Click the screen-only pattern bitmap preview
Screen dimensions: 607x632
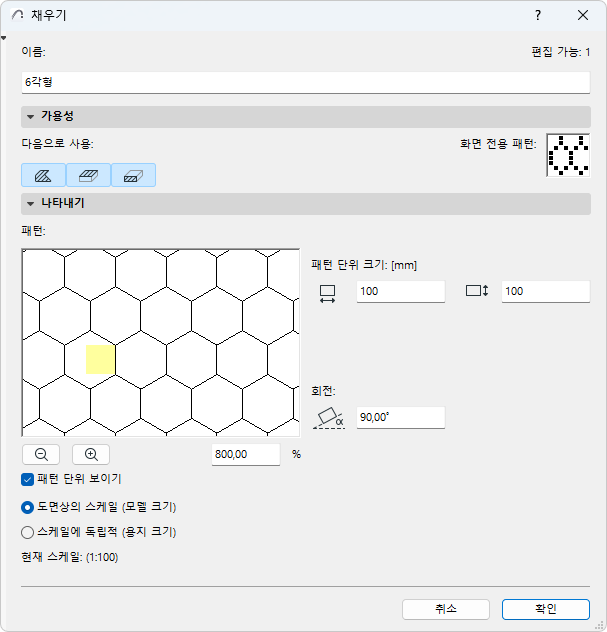[x=567, y=155]
